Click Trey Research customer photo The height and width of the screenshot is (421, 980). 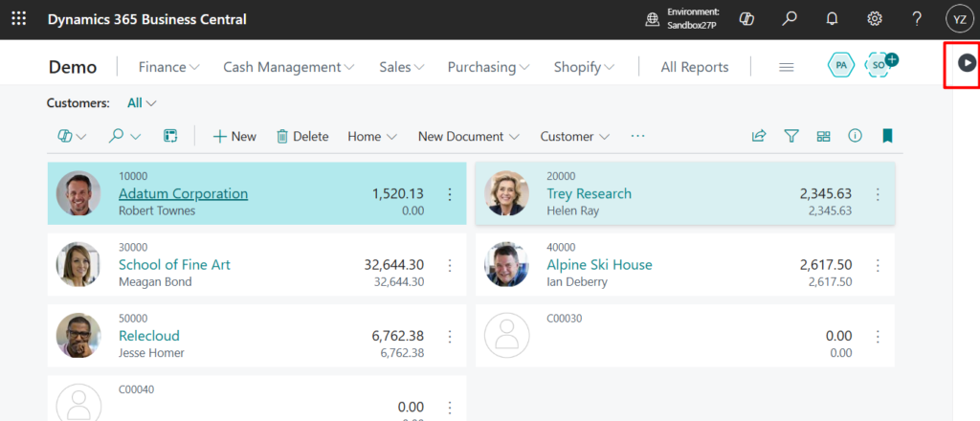[x=506, y=193]
